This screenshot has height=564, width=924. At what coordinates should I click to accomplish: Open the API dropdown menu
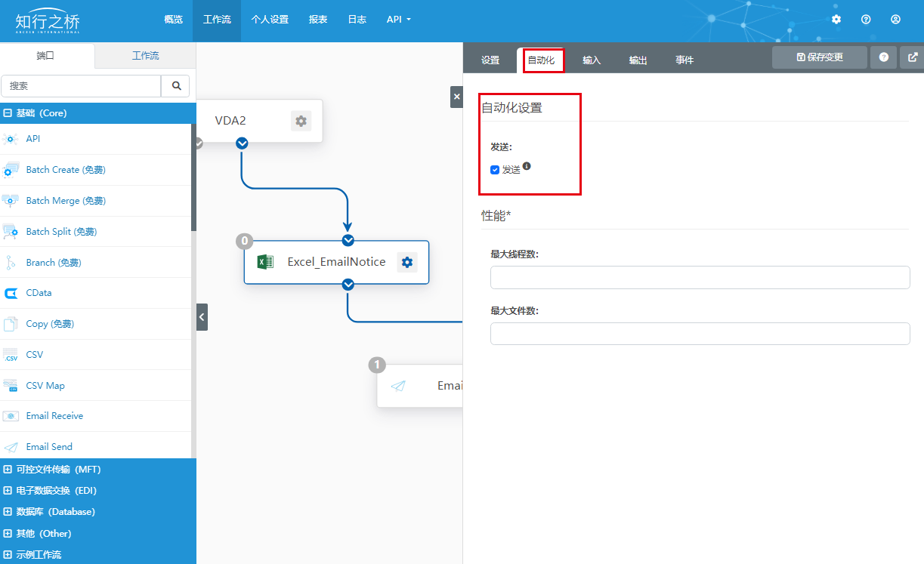pyautogui.click(x=398, y=20)
